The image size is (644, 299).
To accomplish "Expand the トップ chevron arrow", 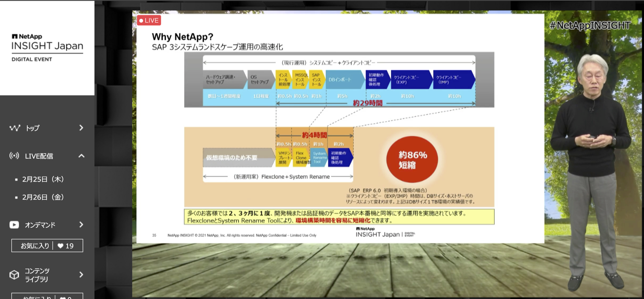I will pyautogui.click(x=81, y=128).
